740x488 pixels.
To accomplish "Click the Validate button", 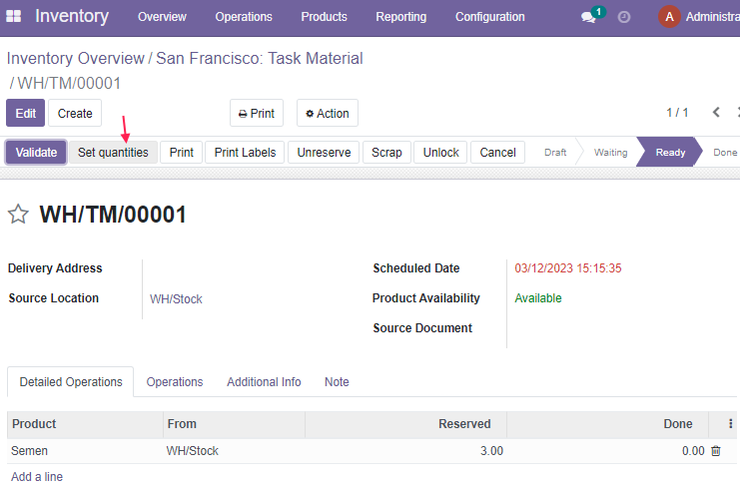I will click(x=36, y=152).
